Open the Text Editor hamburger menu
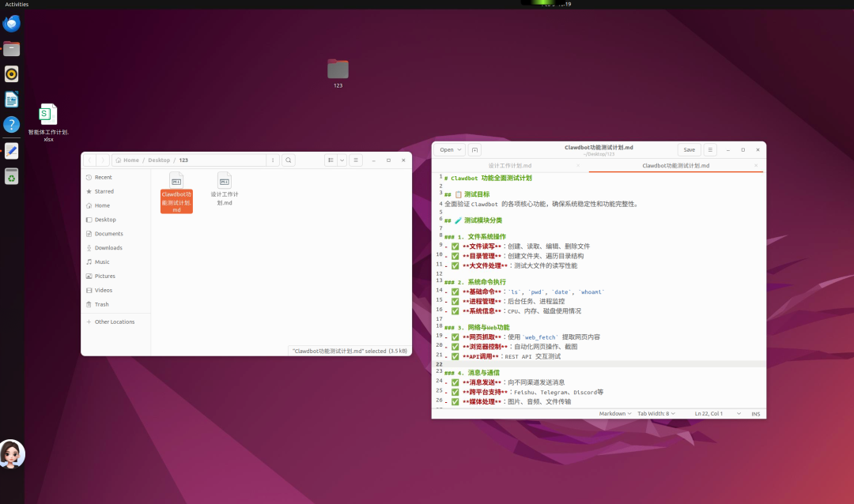854x504 pixels. [709, 149]
